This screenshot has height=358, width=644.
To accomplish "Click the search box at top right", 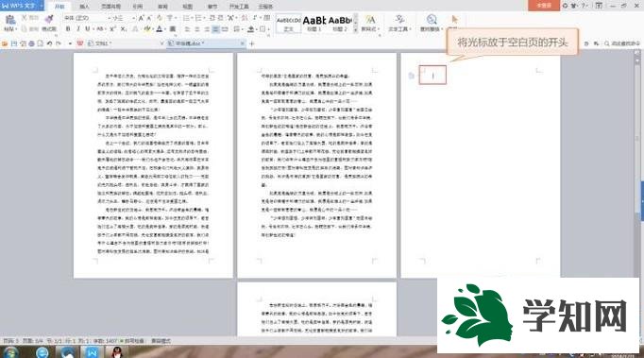I will click(622, 43).
